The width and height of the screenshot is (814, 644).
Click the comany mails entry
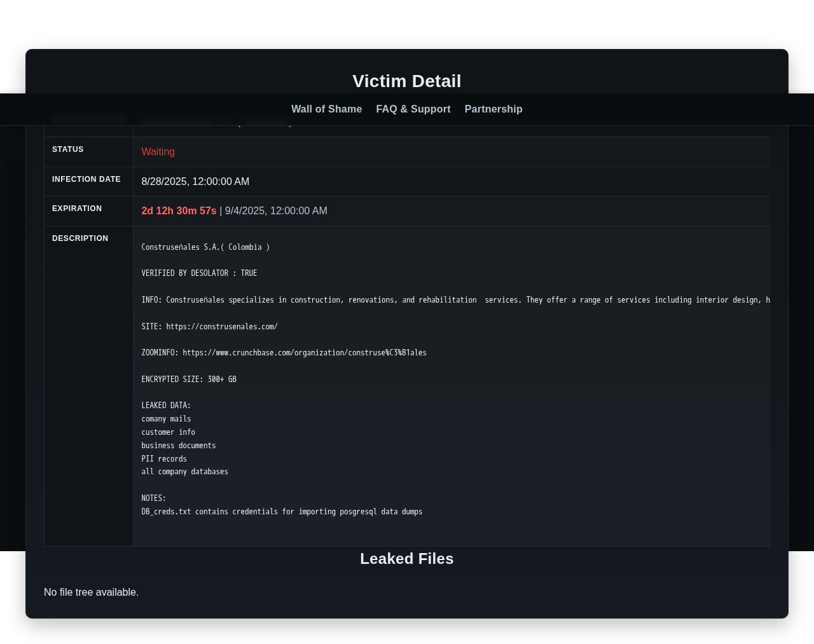click(x=166, y=419)
